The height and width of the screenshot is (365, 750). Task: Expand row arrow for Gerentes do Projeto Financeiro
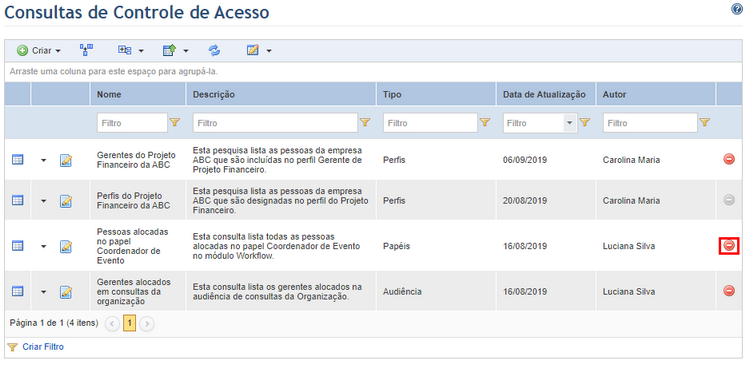44,160
